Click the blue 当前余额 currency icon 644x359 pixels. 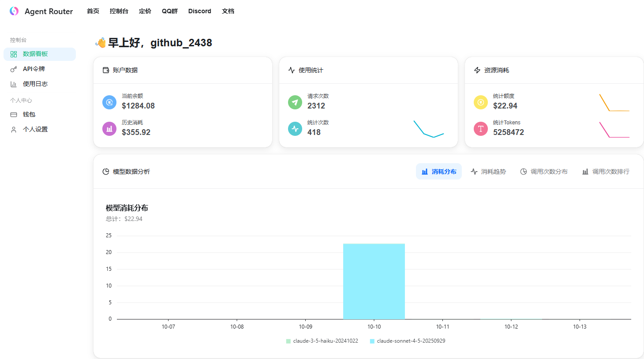[109, 102]
